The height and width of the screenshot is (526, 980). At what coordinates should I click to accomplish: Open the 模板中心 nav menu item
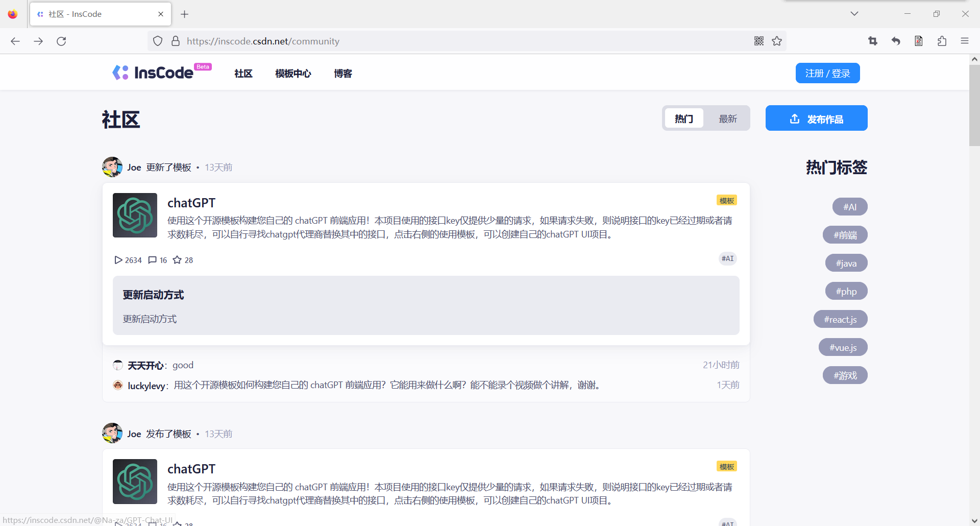point(293,74)
